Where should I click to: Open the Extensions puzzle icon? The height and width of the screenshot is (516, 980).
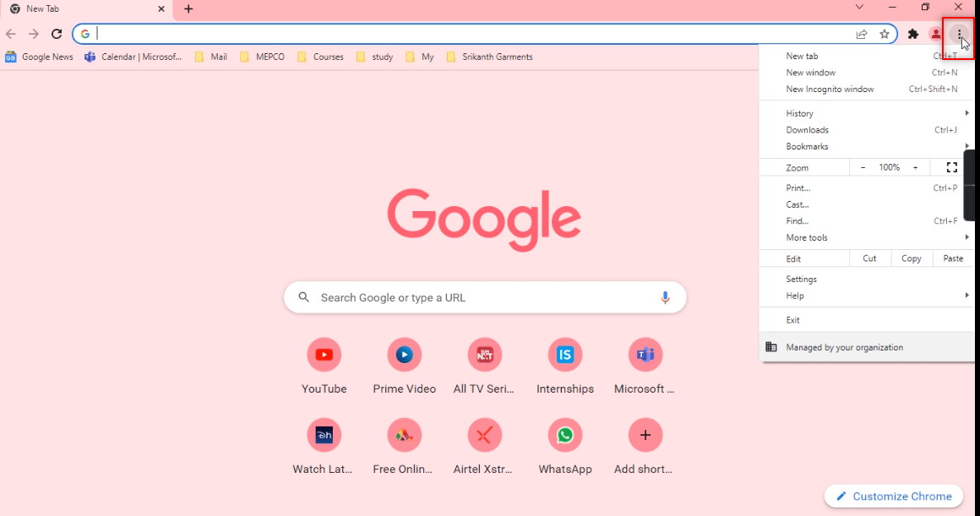tap(913, 35)
